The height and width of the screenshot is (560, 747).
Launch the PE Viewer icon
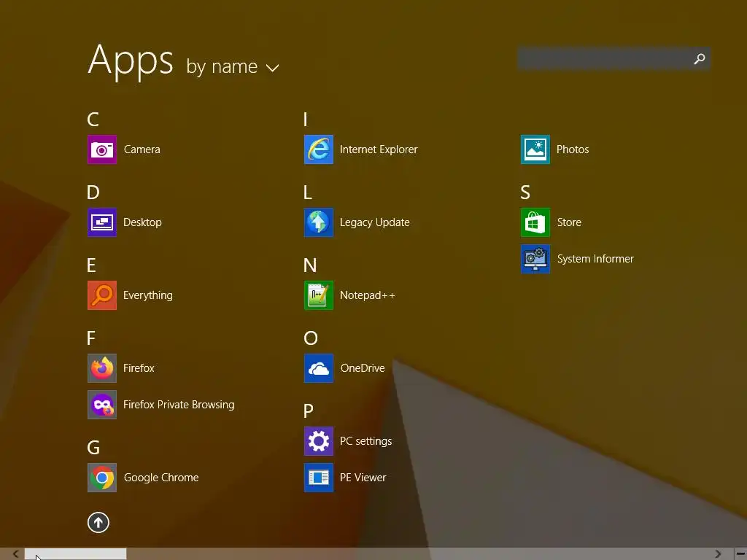point(319,478)
